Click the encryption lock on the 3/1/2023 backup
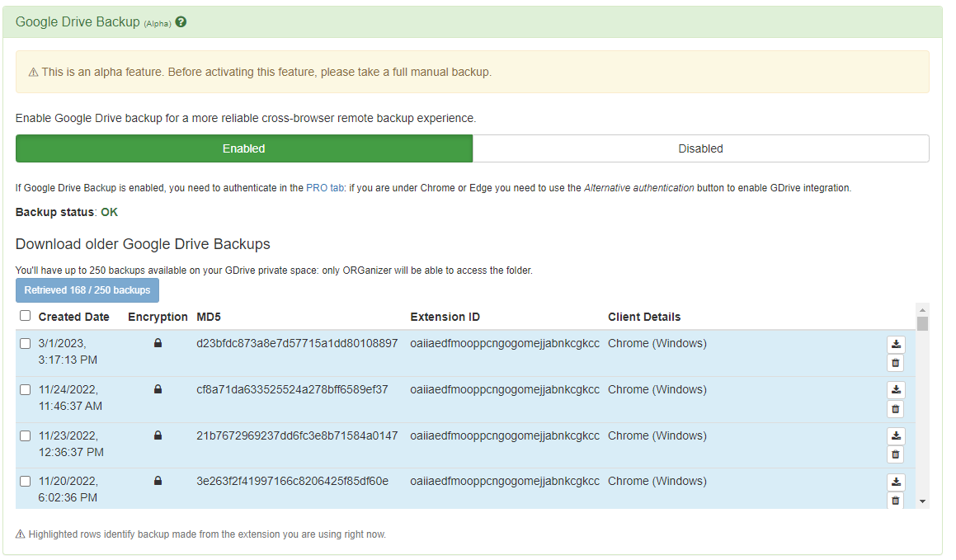 [x=157, y=342]
